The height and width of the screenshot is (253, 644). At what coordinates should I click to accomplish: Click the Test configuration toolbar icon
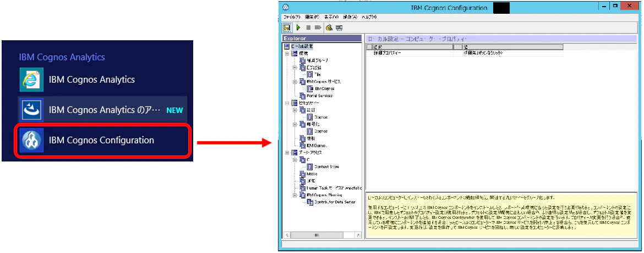329,28
